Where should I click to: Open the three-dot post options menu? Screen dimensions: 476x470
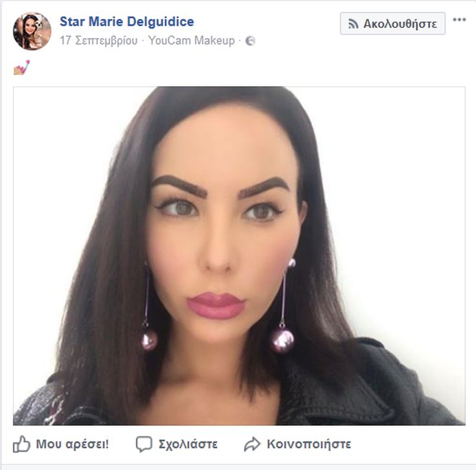[459, 19]
